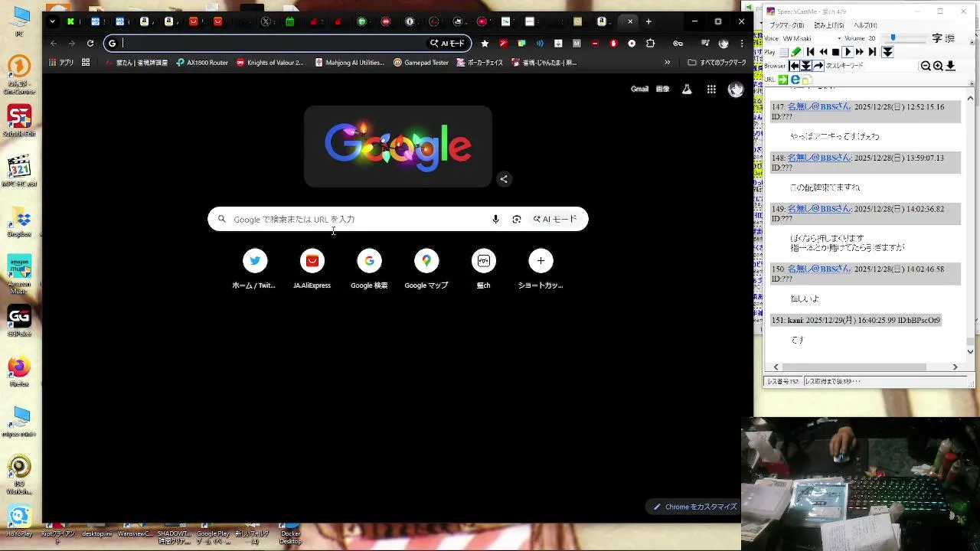Viewport: 980px width, 551px height.
Task: Click 名無し@BBSさん link in post 150
Action: click(x=819, y=269)
